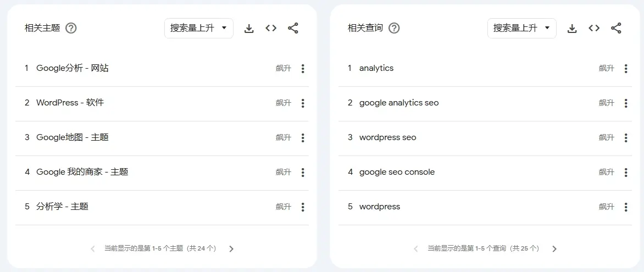Open help for 相关查询 panel
Screen dimensions: 644x272
[395, 29]
